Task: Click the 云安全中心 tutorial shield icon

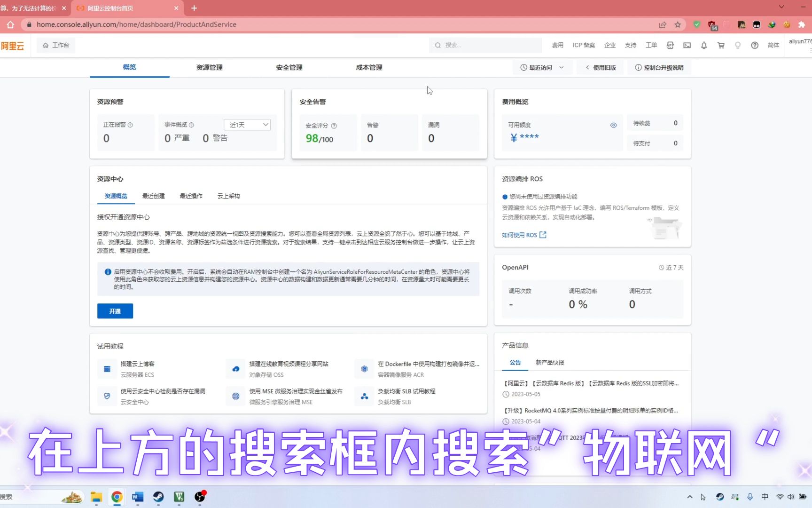Action: pyautogui.click(x=107, y=396)
